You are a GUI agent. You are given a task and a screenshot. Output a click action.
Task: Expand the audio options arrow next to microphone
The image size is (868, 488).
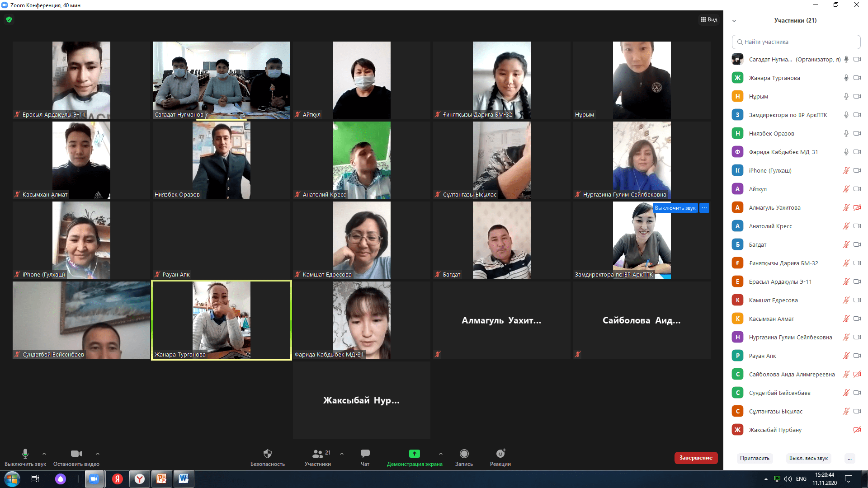click(44, 454)
